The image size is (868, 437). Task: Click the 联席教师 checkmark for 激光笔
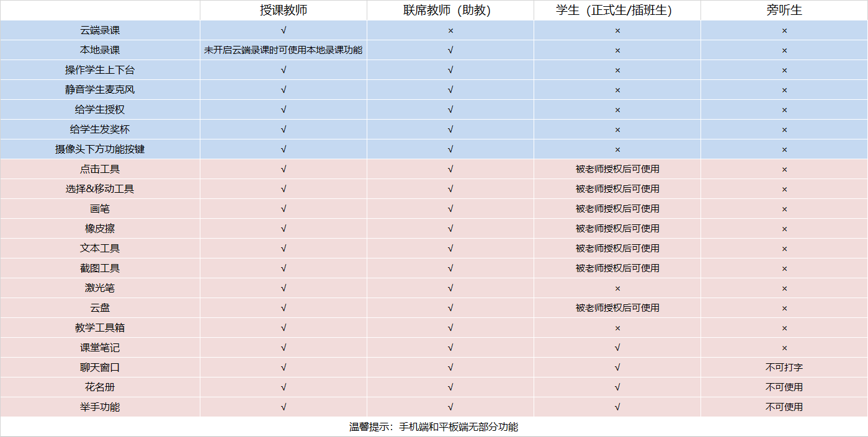pos(450,288)
